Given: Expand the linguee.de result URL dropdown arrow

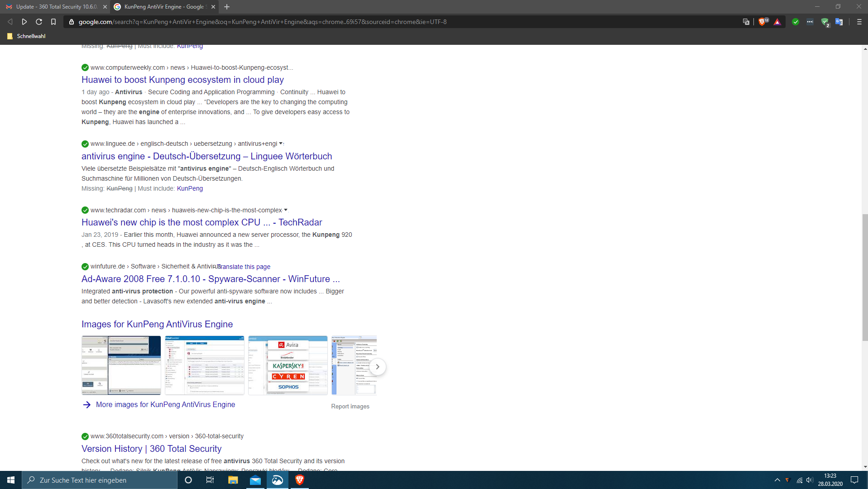Looking at the screenshot, I should (281, 144).
